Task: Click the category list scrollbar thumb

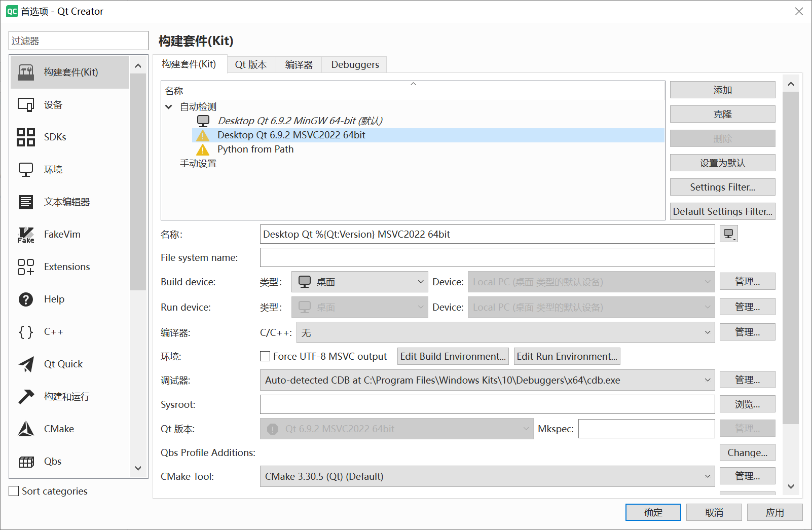Action: click(x=138, y=182)
